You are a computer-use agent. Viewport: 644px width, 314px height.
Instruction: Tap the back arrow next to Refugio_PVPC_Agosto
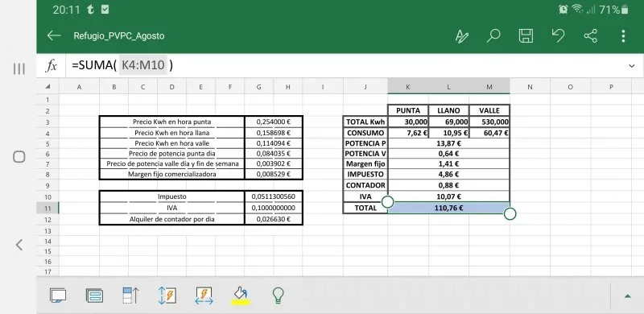54,35
